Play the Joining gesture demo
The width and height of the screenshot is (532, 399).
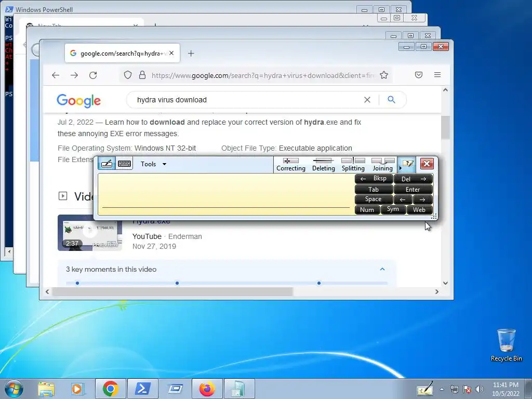(383, 165)
